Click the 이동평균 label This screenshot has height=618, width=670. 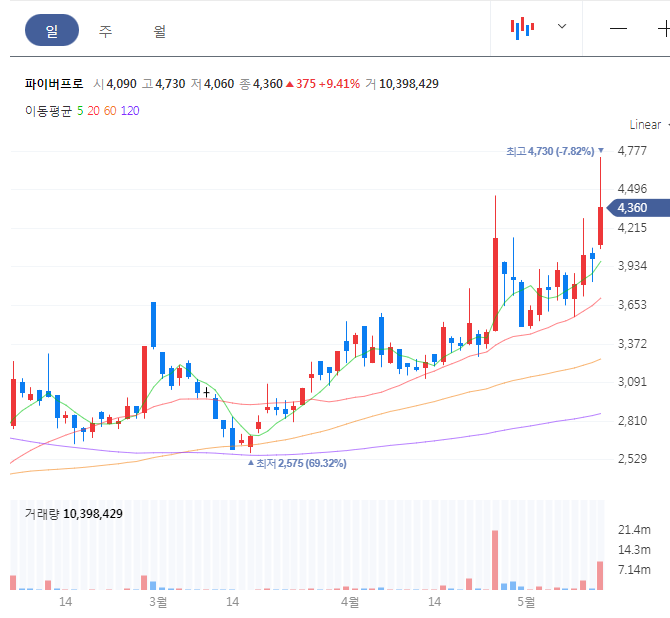(x=48, y=111)
